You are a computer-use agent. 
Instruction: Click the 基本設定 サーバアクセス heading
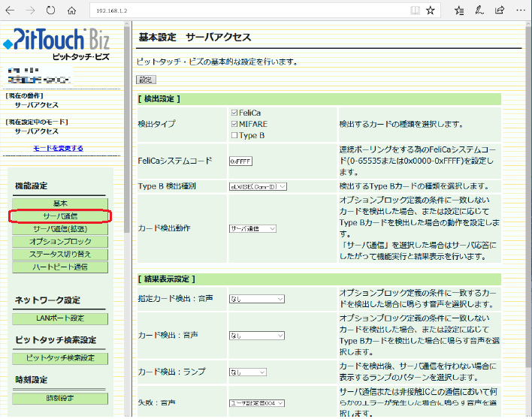(x=195, y=37)
